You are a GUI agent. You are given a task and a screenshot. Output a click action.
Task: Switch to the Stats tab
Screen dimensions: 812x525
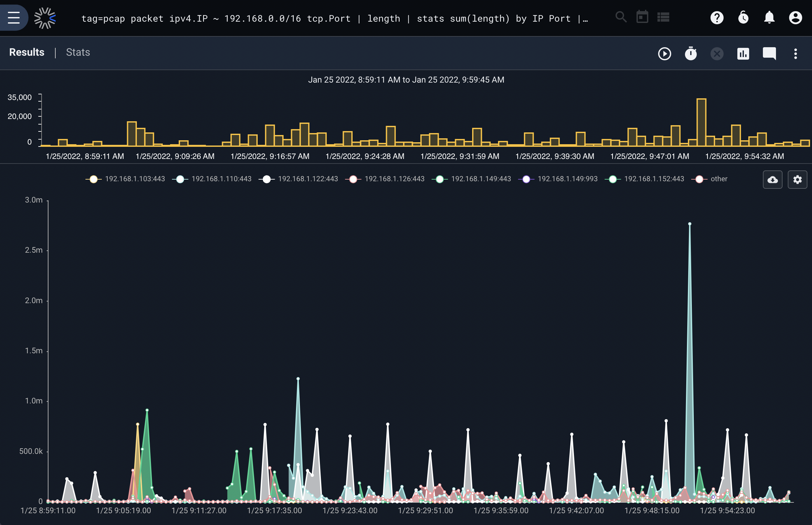click(78, 52)
